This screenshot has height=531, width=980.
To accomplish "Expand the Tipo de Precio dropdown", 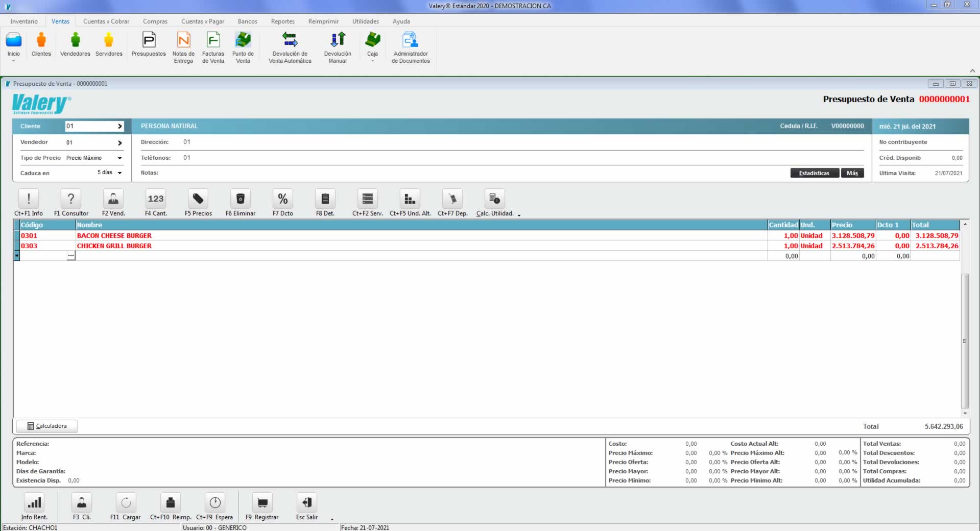I will 120,158.
